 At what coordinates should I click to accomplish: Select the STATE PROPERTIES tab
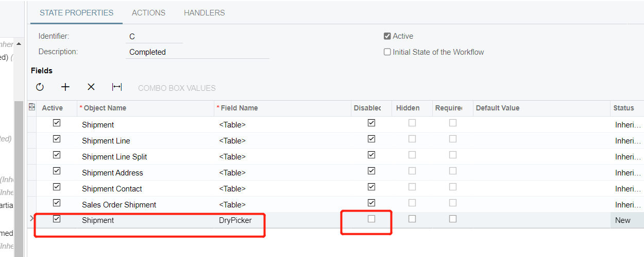coord(76,13)
